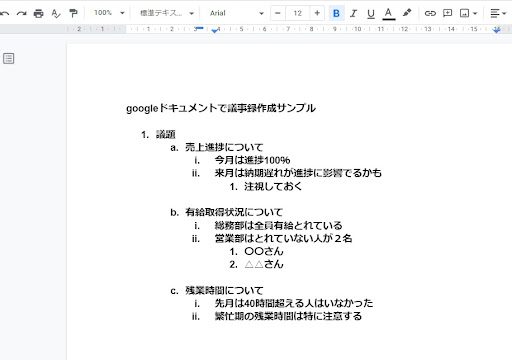Image resolution: width=512 pixels, height=360 pixels.
Task: Print the document with printer icon
Action: 39,13
